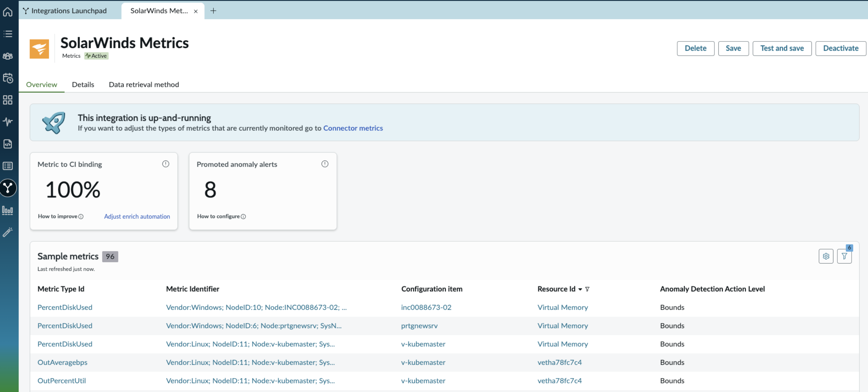Click info icon on Promoted anomaly alerts card

325,164
